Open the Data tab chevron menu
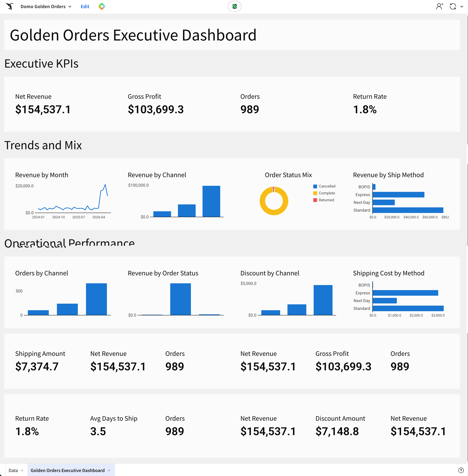468x476 pixels. (22, 470)
